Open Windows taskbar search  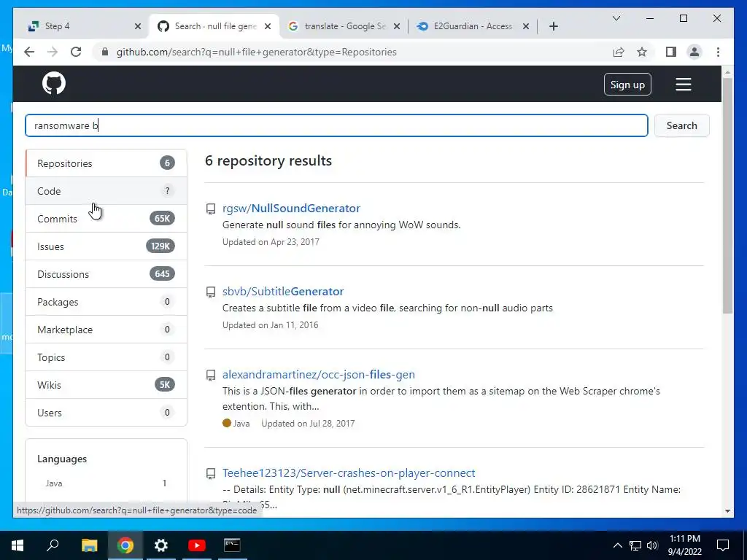(x=53, y=545)
